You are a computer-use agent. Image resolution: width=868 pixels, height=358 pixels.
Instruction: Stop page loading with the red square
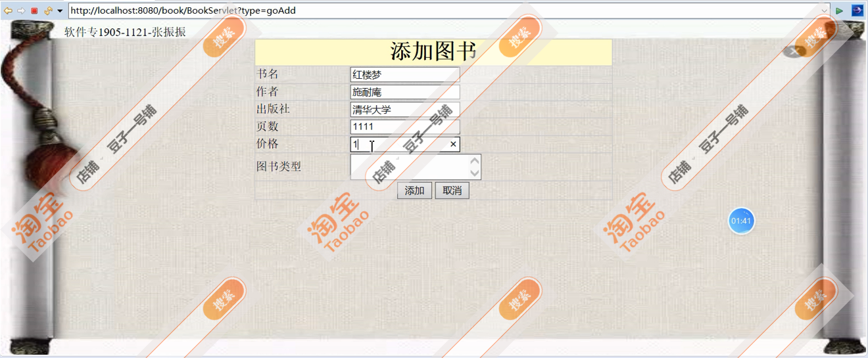(x=35, y=11)
